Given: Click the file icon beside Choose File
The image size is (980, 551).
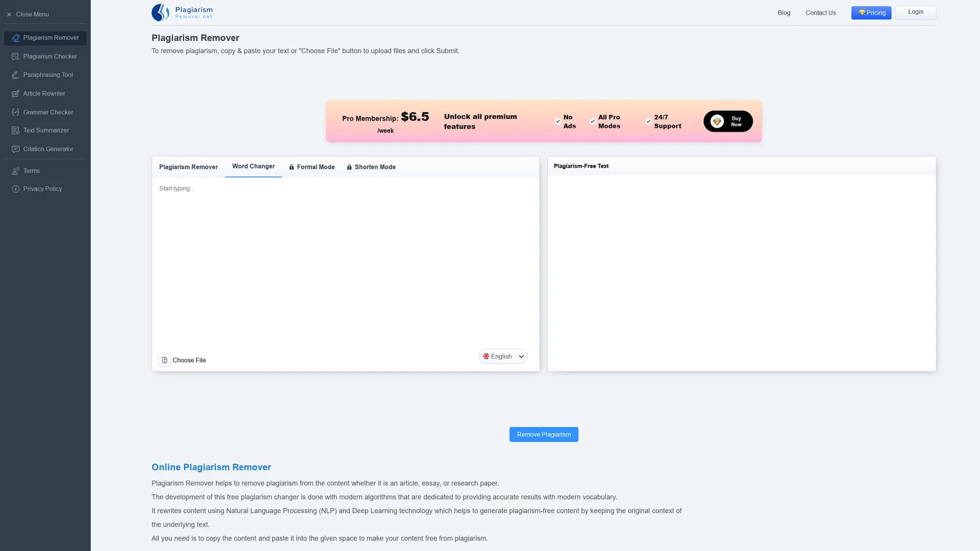Looking at the screenshot, I should tap(164, 360).
